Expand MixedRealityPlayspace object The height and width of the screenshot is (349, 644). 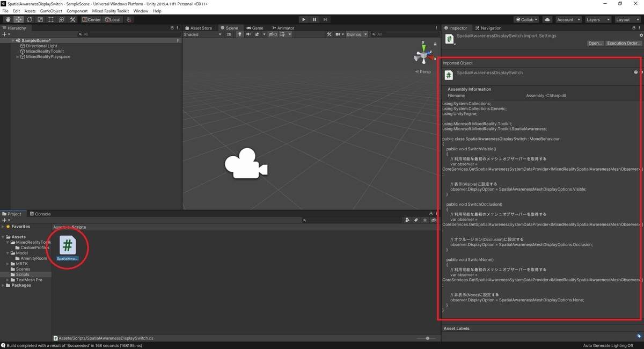pyautogui.click(x=18, y=57)
